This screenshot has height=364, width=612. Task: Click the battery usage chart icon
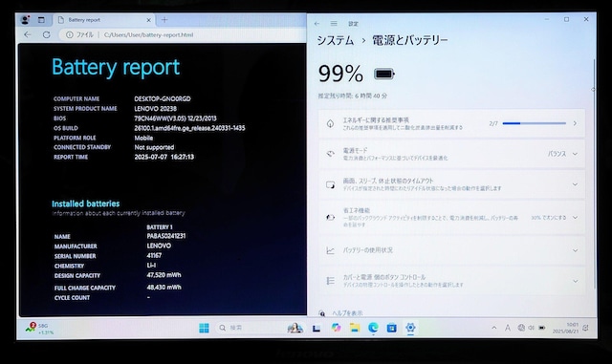330,250
